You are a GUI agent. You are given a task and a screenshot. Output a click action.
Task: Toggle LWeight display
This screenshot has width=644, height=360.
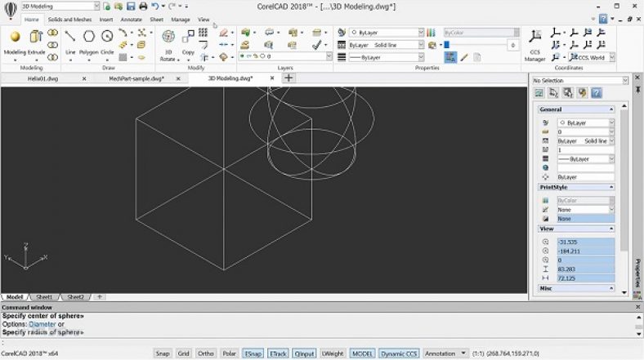pyautogui.click(x=333, y=353)
